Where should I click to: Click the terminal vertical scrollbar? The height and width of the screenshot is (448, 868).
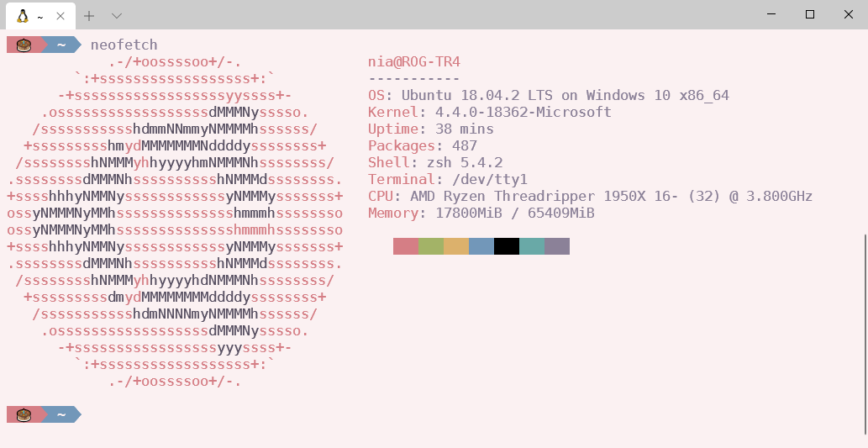tap(865, 335)
